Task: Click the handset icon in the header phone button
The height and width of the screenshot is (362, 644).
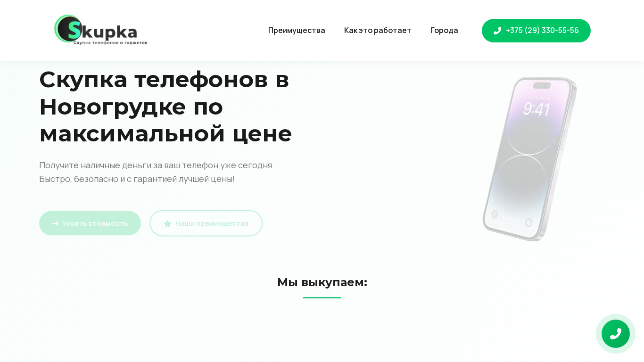Action: tap(497, 31)
